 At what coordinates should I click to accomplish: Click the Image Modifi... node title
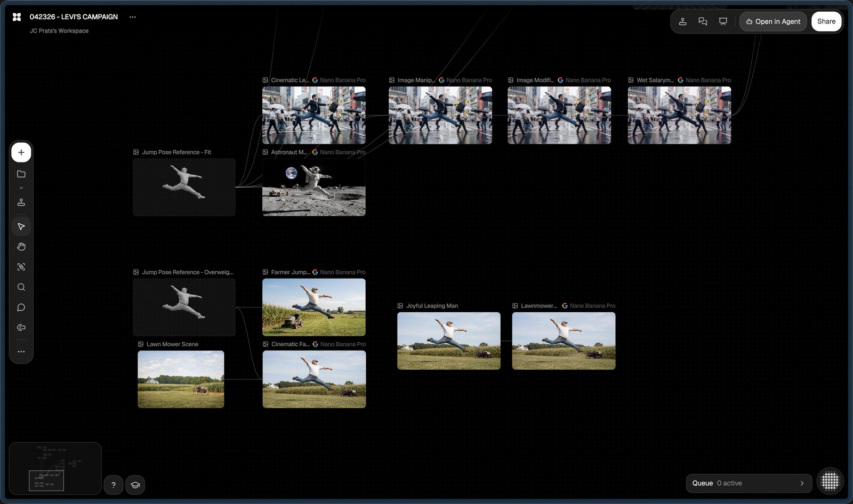[x=535, y=80]
